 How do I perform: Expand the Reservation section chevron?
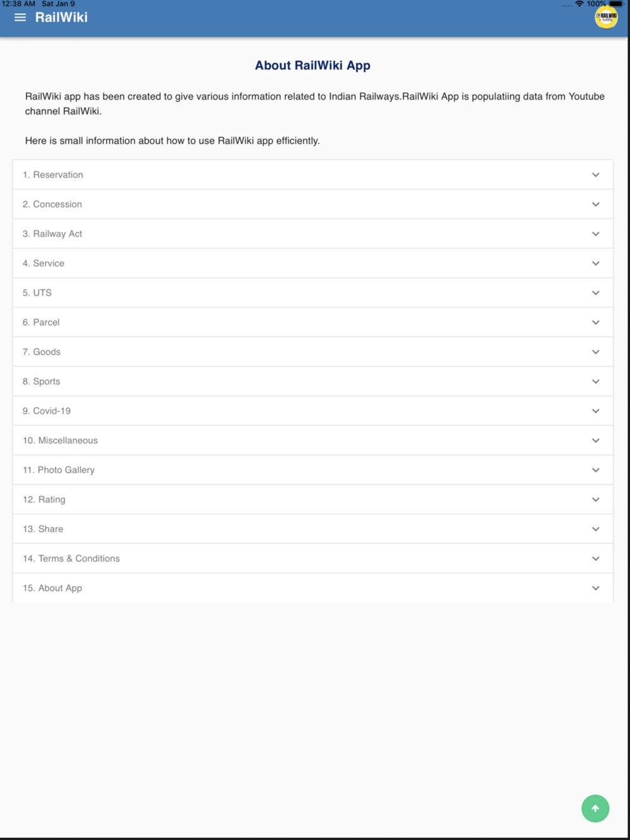pyautogui.click(x=595, y=175)
